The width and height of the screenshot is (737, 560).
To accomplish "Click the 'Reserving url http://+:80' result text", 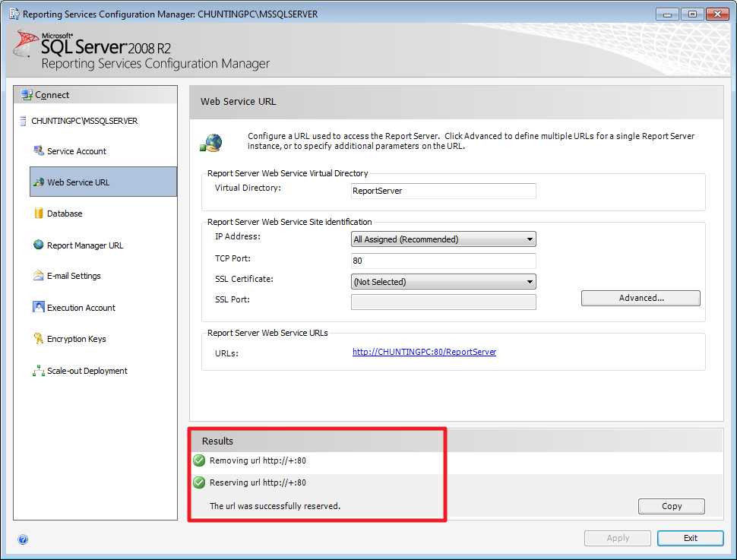I will (258, 482).
